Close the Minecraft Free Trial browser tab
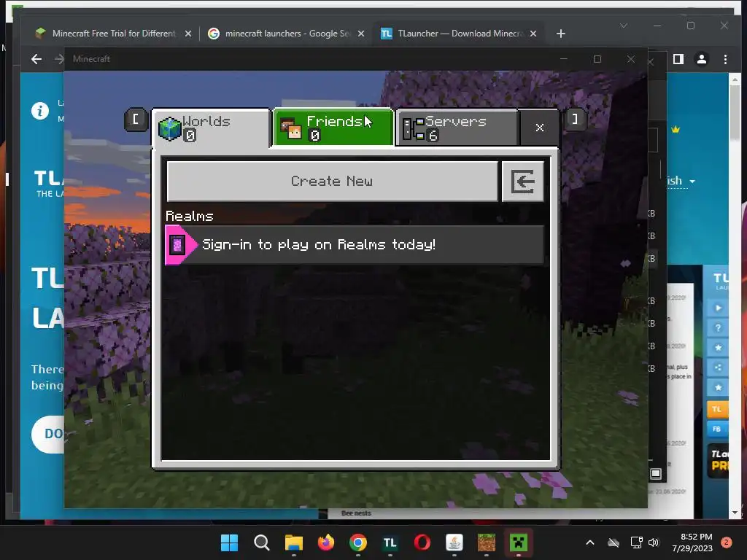The width and height of the screenshot is (747, 560). (x=188, y=34)
